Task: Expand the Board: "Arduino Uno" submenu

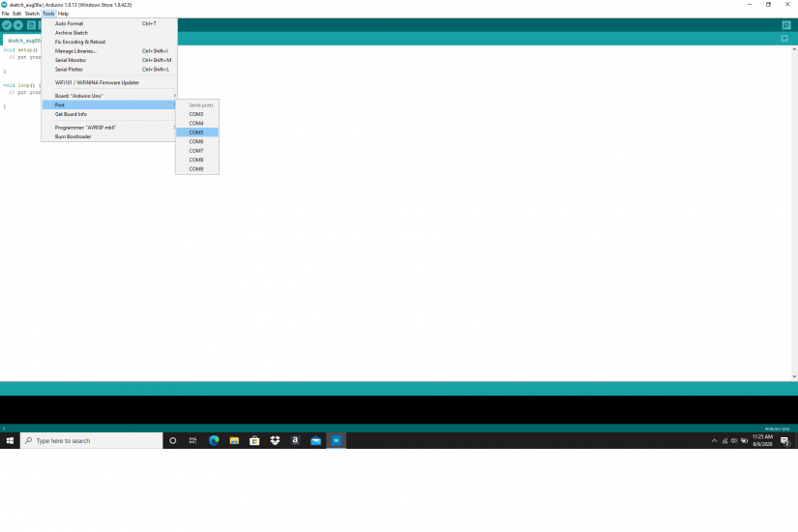Action: click(109, 96)
